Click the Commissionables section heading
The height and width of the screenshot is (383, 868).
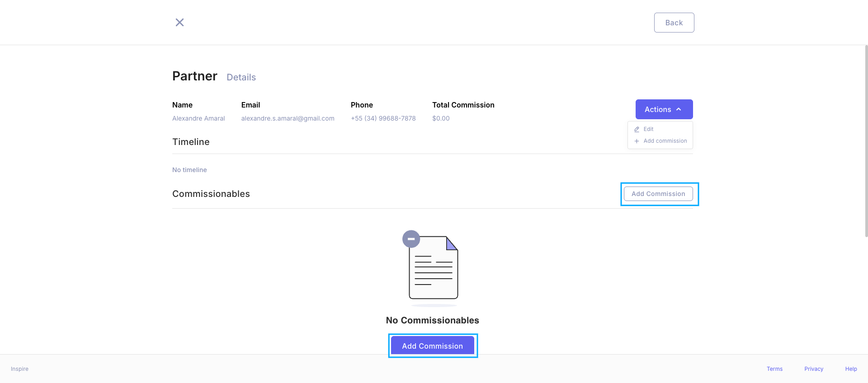click(x=211, y=194)
